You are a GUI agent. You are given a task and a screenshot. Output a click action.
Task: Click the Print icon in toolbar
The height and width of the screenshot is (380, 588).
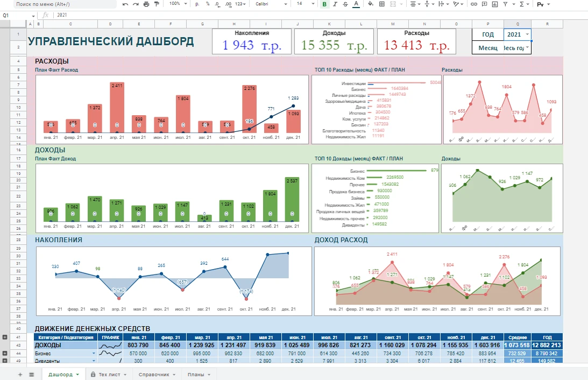[146, 4]
